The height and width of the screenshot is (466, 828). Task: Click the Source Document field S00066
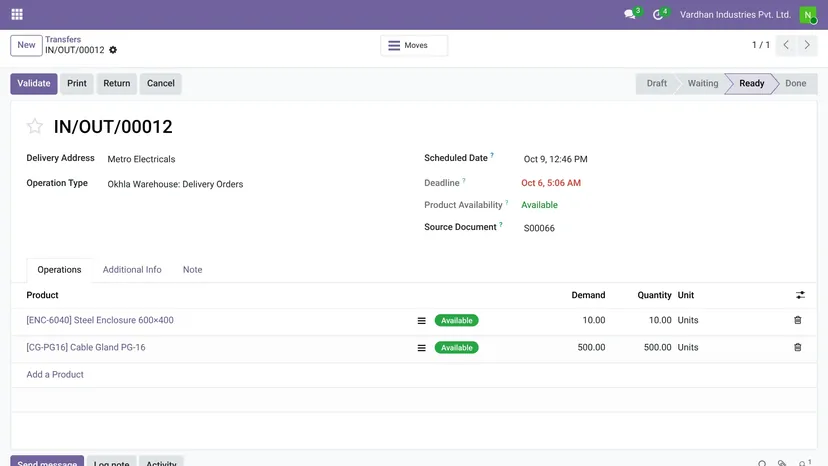539,228
